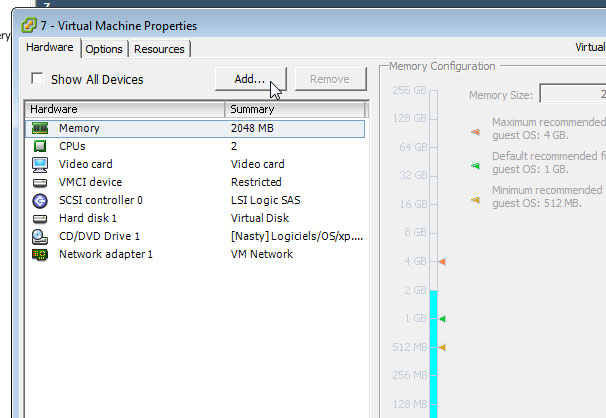The width and height of the screenshot is (606, 418).
Task: Click the 512 MB mark on memory scale
Action: click(x=410, y=347)
